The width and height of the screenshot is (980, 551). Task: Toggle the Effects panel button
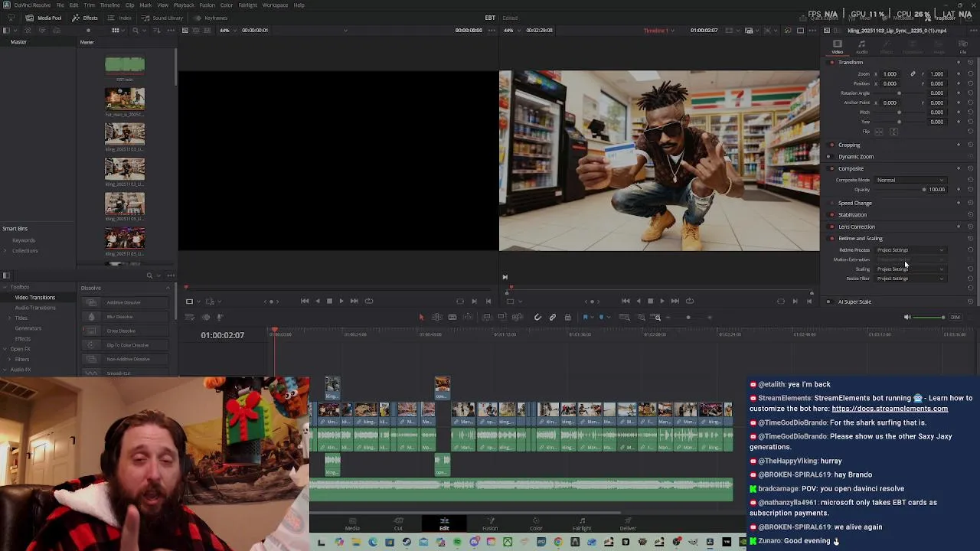point(86,18)
